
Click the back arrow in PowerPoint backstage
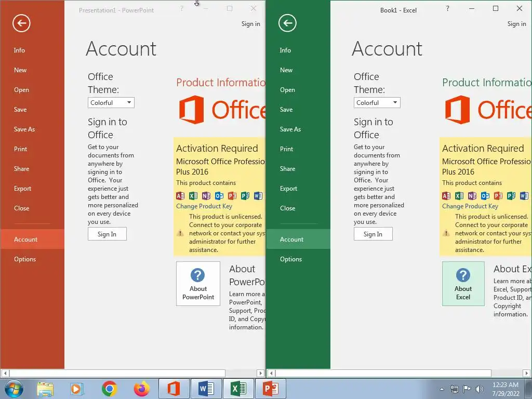[21, 23]
